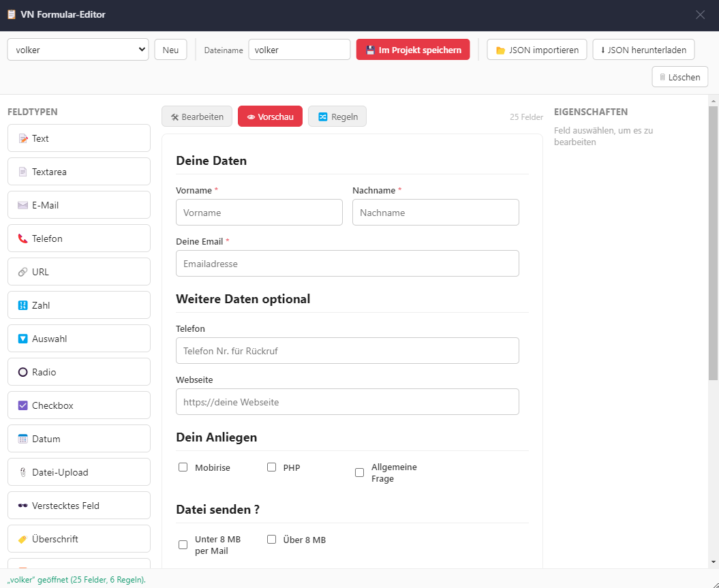Add an E-Mail field via its envelope icon
The width and height of the screenshot is (719, 588).
point(22,205)
